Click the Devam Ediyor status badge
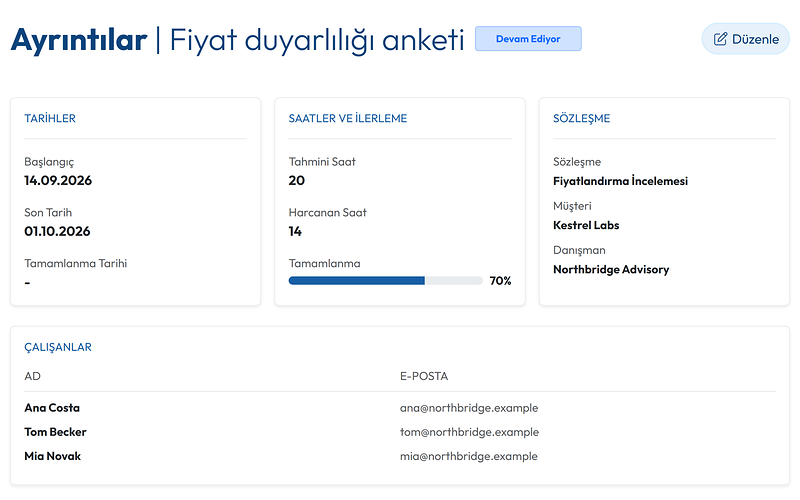Screen dimensions: 800x500 528,39
